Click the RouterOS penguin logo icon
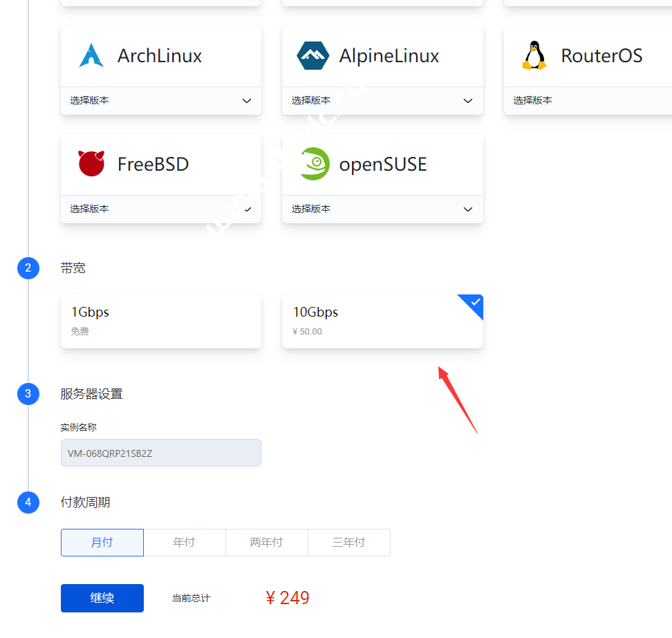Screen dimensions: 672x638 [x=534, y=55]
